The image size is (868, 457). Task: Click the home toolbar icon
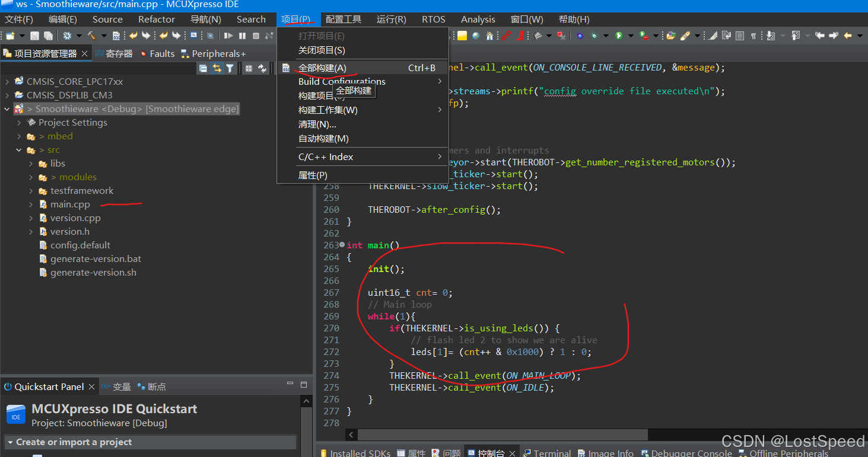tap(489, 36)
